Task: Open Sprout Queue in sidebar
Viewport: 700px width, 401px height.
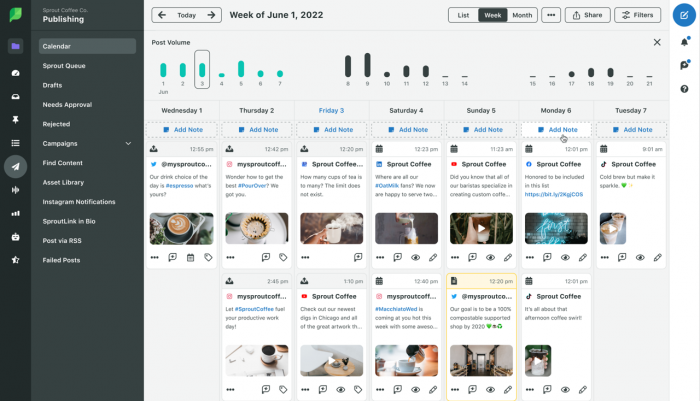Action: tap(64, 66)
